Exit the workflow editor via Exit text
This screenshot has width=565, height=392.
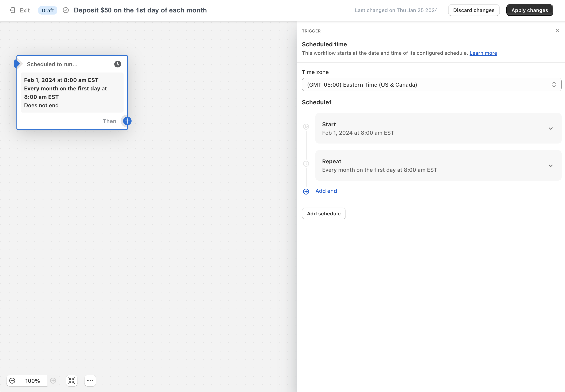(x=25, y=10)
